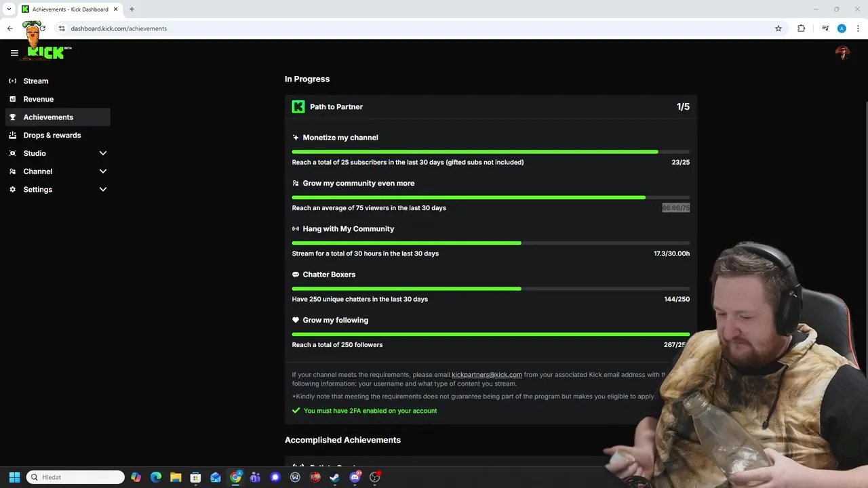868x488 pixels.
Task: Click the "23/25" subscribers value
Action: point(680,163)
